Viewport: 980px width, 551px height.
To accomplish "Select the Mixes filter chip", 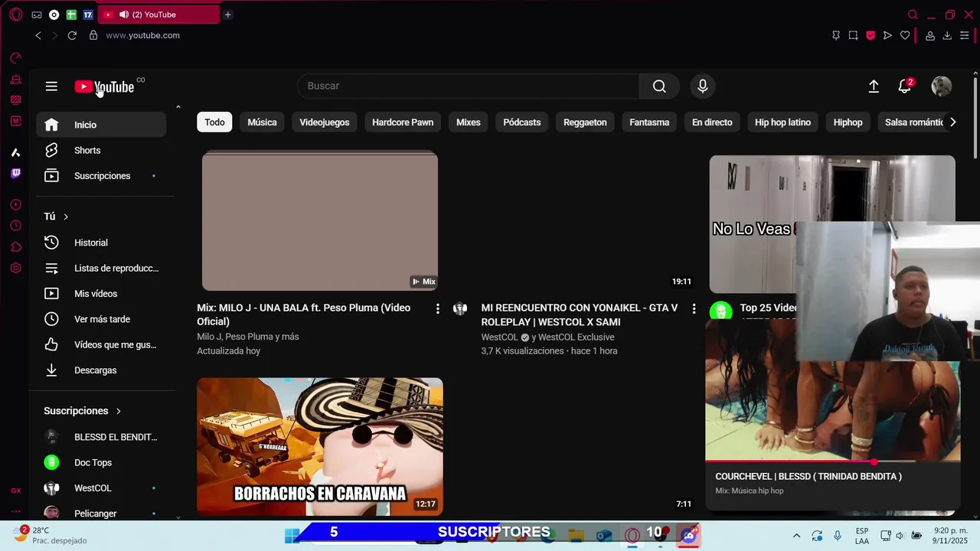I will [469, 122].
